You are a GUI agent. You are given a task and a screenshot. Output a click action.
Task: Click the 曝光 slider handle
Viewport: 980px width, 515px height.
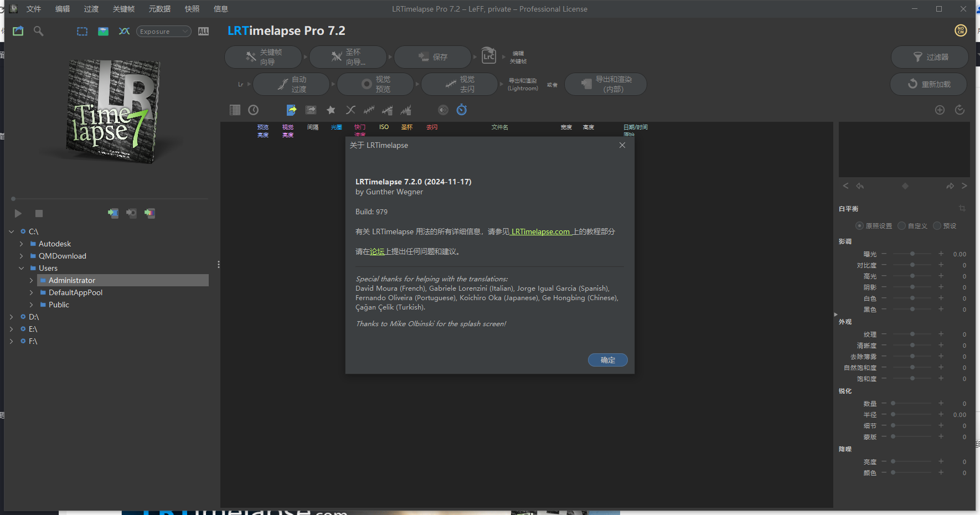[x=912, y=254]
